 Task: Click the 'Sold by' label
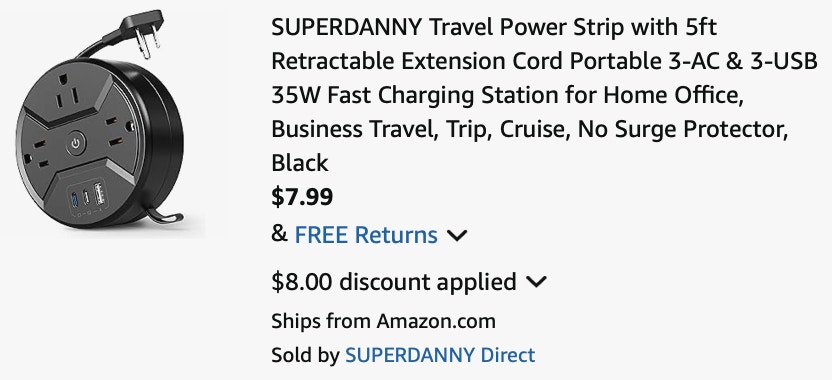(x=305, y=355)
